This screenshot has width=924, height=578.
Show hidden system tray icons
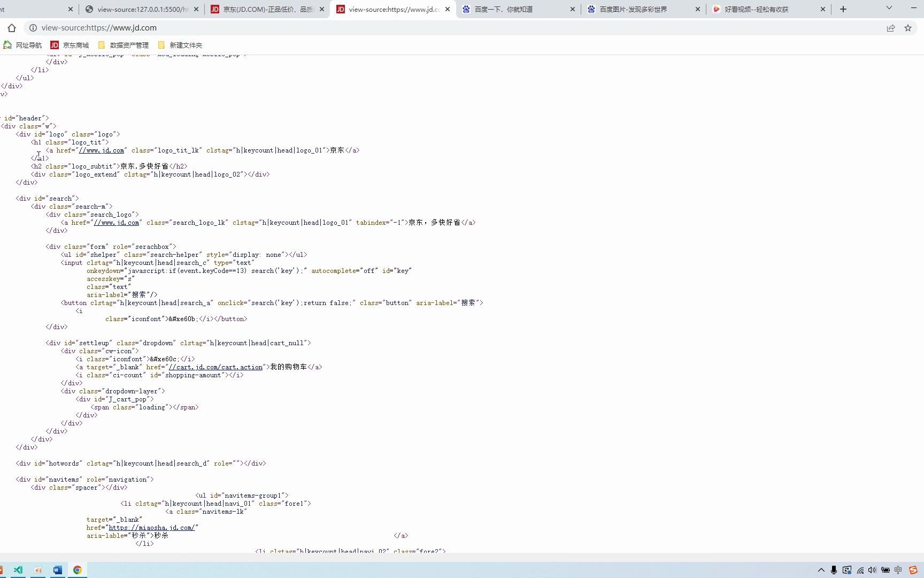click(x=821, y=570)
